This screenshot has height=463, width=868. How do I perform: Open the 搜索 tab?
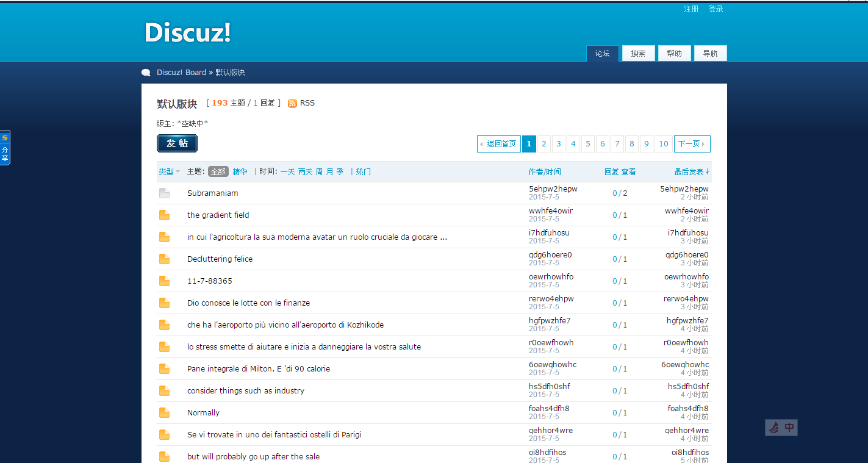click(638, 54)
